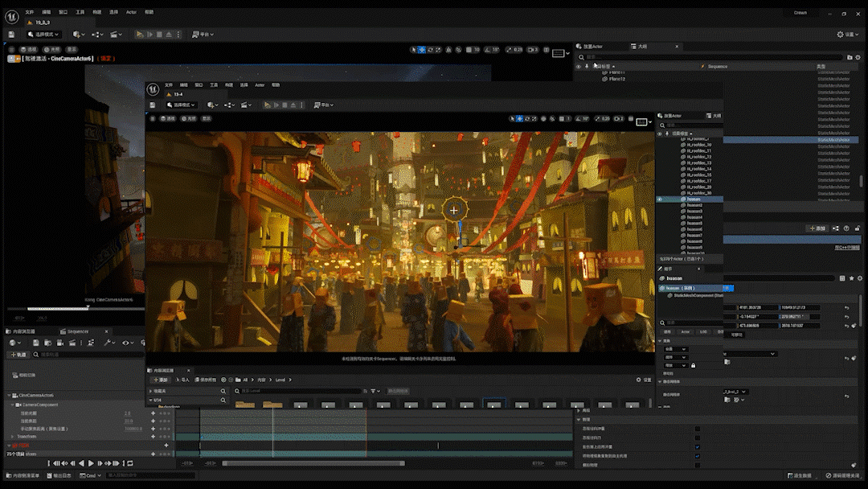Open Output Log in bottom status bar
The image size is (868, 489).
tap(59, 475)
